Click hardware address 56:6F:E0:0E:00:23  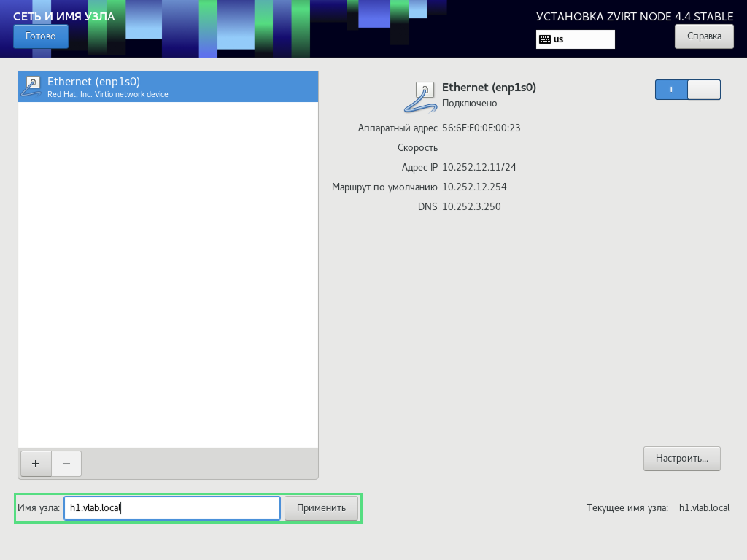click(481, 128)
